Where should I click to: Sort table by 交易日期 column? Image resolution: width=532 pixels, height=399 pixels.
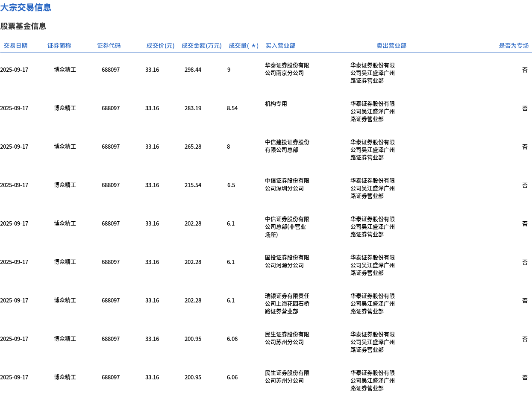tap(16, 45)
